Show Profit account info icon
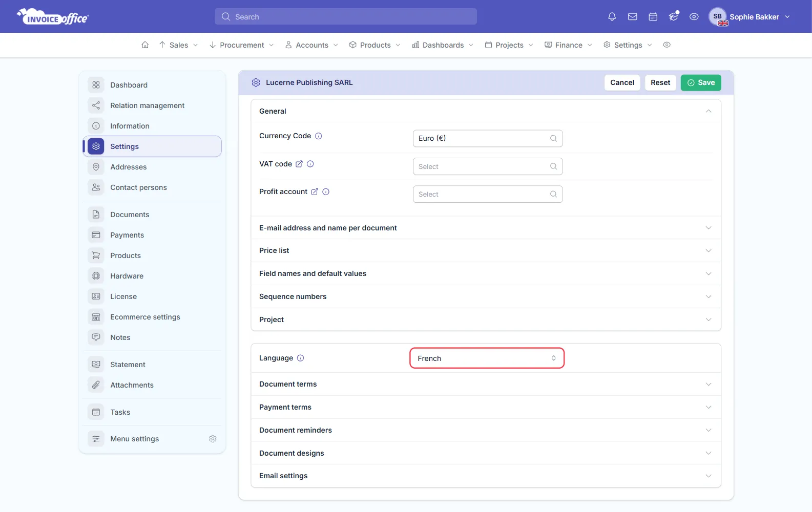This screenshot has width=812, height=512. 326,191
